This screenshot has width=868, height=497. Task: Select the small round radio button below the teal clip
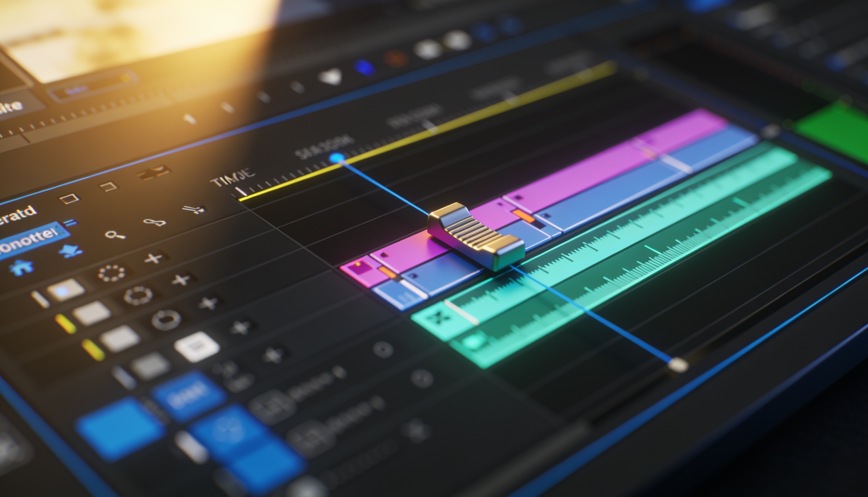(383, 350)
